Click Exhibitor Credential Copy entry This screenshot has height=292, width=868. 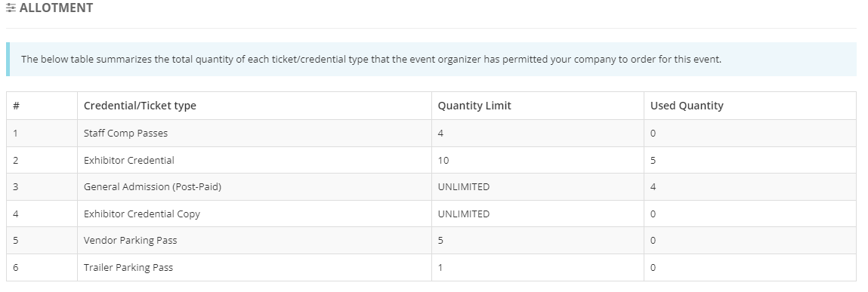coord(142,214)
